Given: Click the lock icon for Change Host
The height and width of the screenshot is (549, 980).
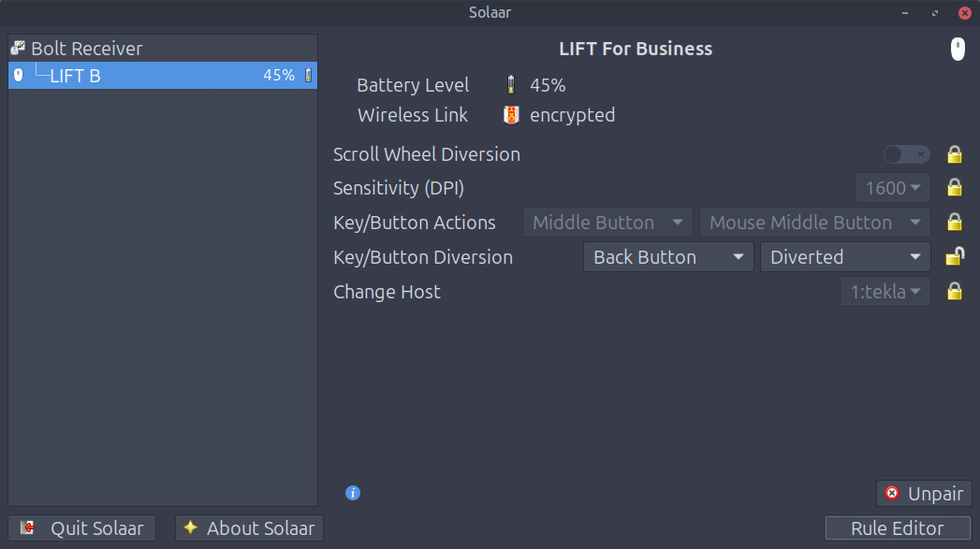Looking at the screenshot, I should click(955, 291).
